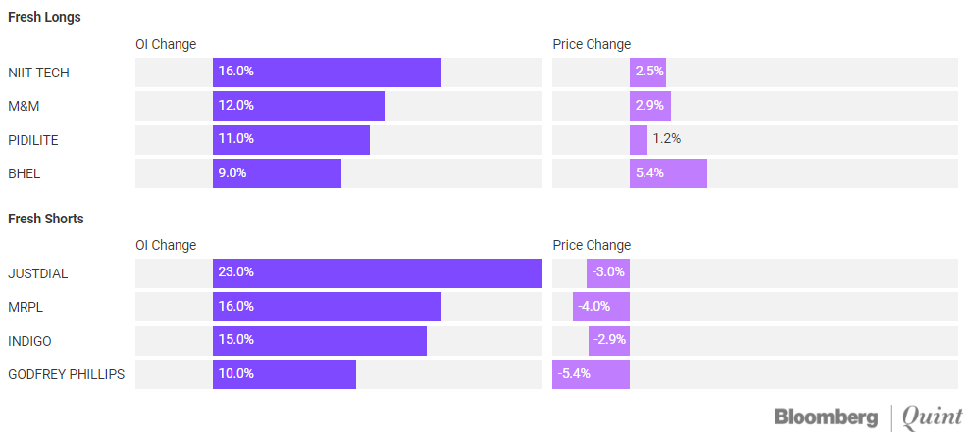980x441 pixels.
Task: Click the BHEL 5.4% price change bar
Action: pyautogui.click(x=668, y=173)
